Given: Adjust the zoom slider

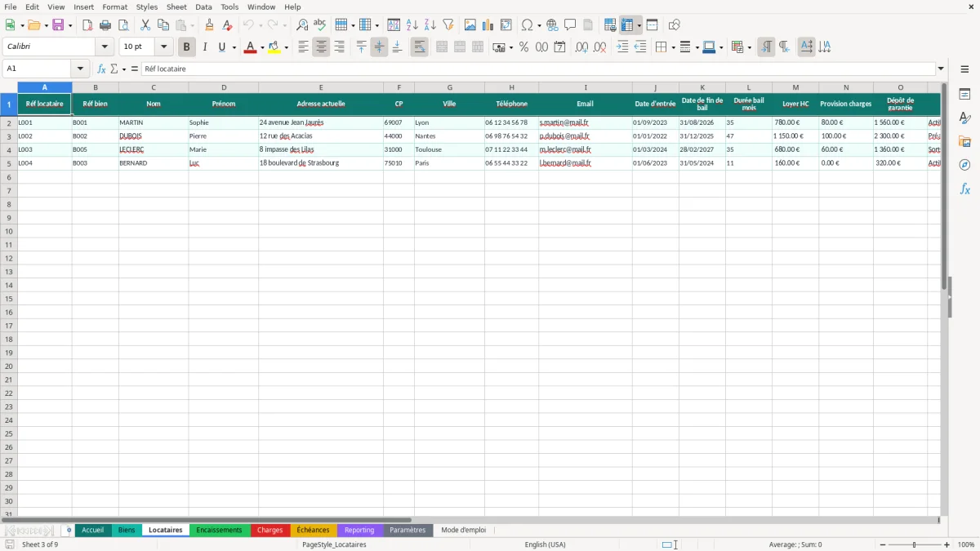Looking at the screenshot, I should click(915, 544).
